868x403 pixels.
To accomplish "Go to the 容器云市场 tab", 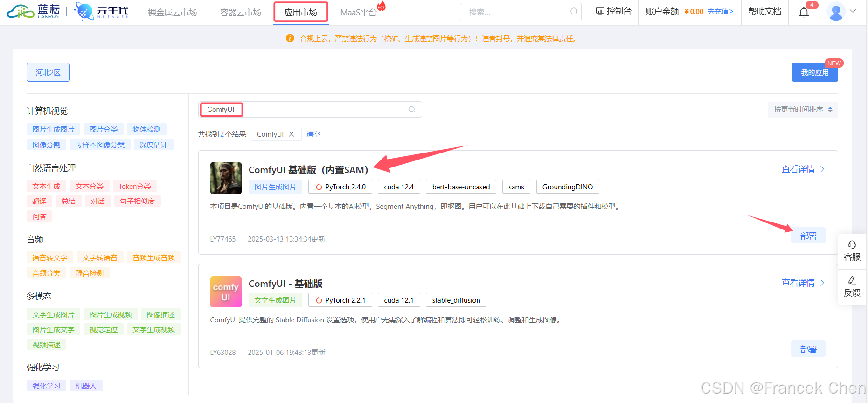I will pos(241,13).
